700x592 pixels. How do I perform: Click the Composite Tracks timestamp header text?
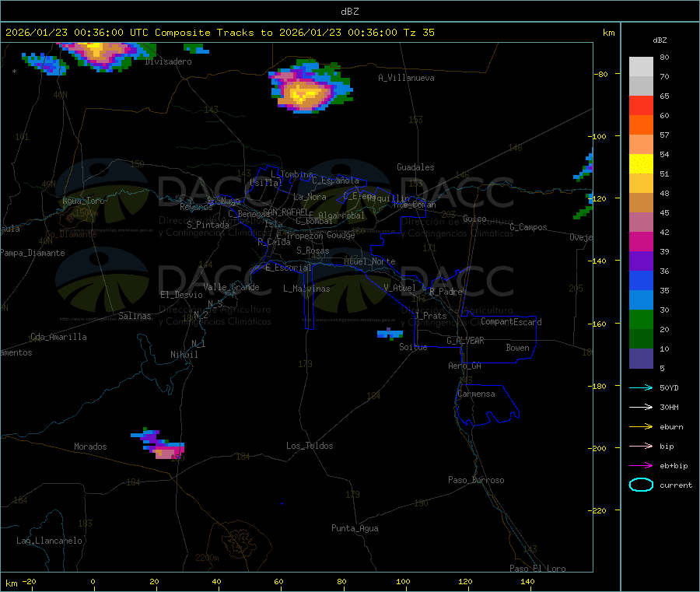219,33
